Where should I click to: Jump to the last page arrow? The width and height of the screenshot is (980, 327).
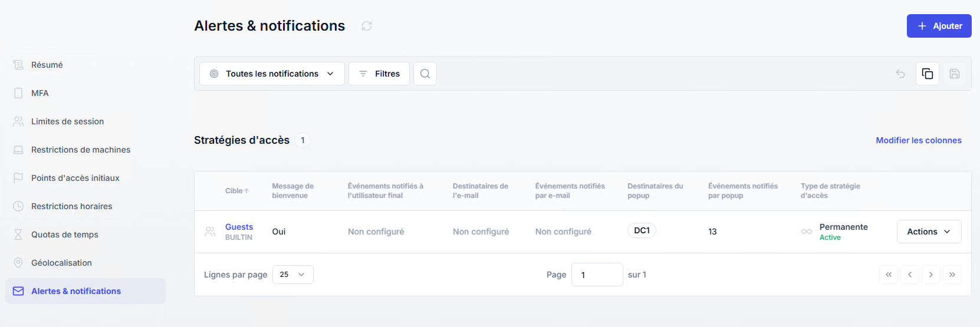point(952,275)
